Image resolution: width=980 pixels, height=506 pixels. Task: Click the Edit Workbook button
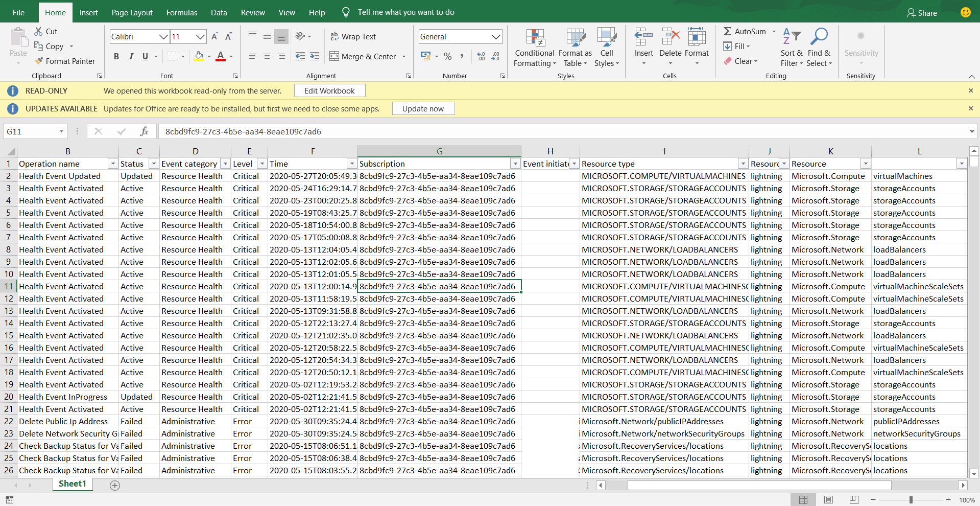point(329,91)
